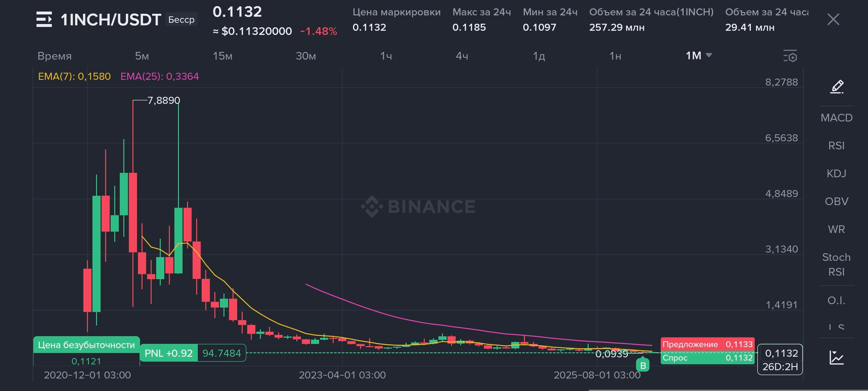Open the 1INCH/USDT pair selector
Screen dimensions: 868x391
point(110,20)
